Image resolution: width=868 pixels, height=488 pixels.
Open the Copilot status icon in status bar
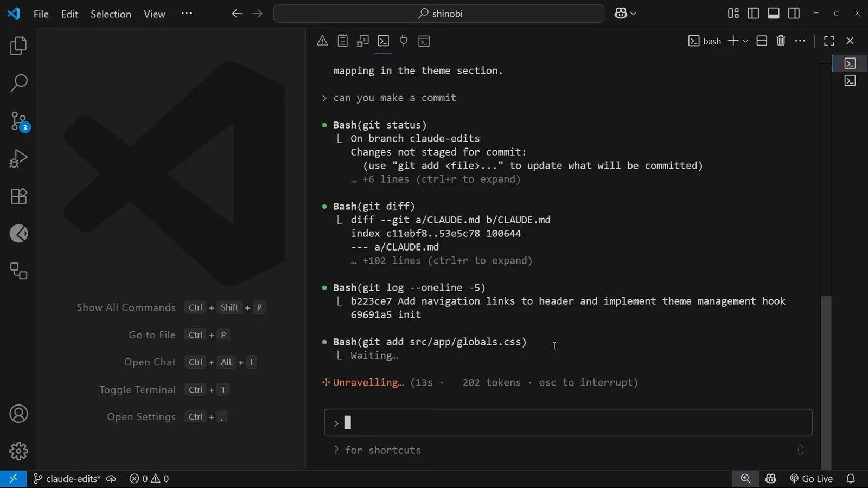coord(771,479)
